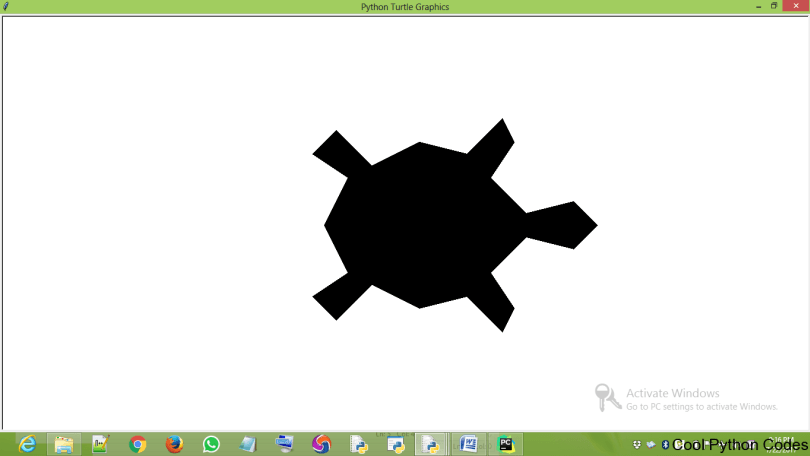Viewport: 810px width, 456px height.
Task: Open Internet Explorer from the taskbar
Action: [x=27, y=444]
